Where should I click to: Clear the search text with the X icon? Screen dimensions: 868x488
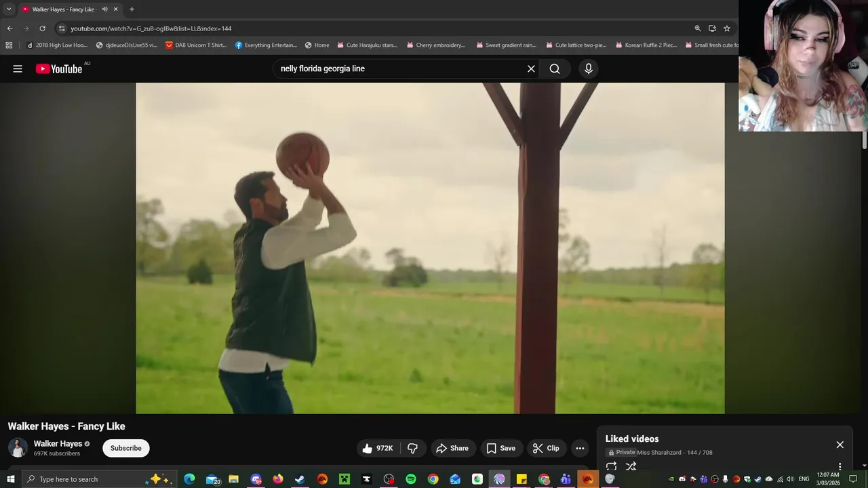(x=531, y=68)
